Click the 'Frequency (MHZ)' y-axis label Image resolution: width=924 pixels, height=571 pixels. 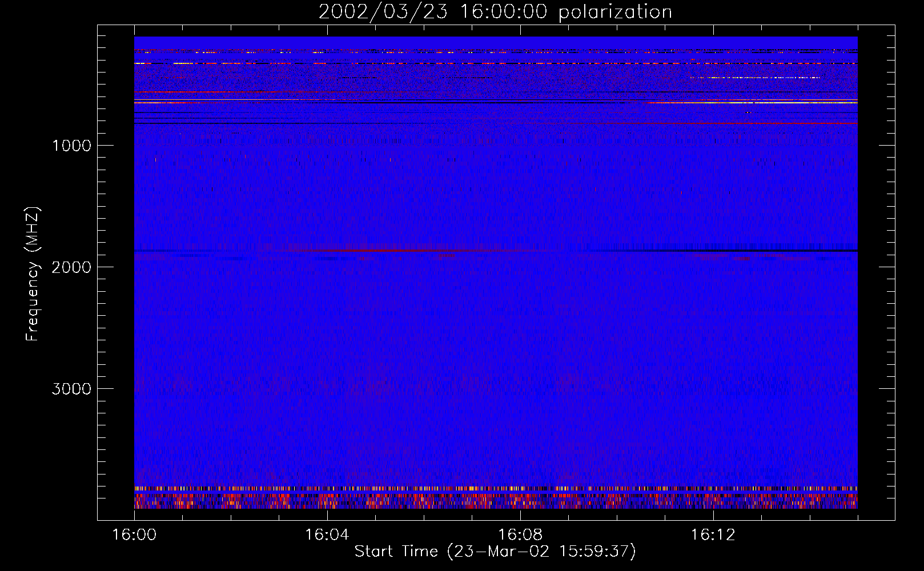point(33,274)
